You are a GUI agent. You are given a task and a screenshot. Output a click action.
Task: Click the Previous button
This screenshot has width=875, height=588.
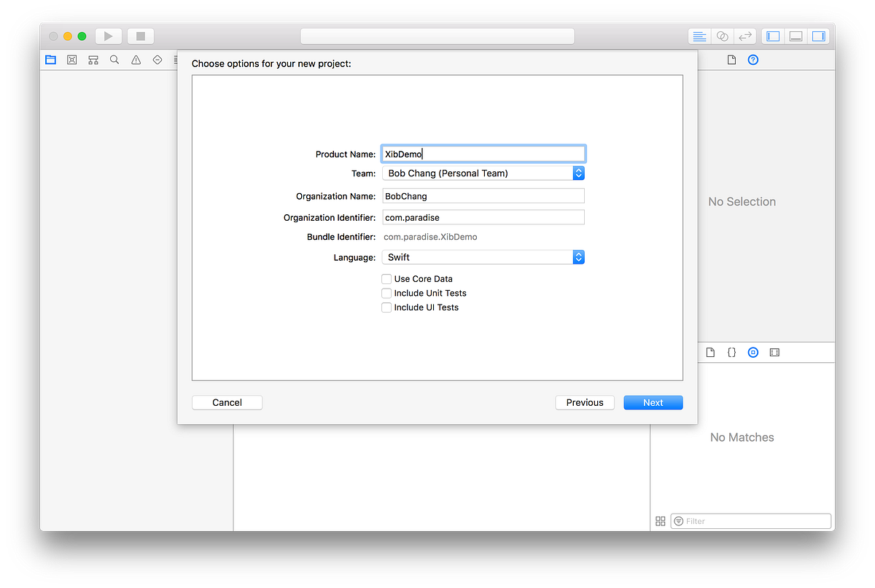(x=585, y=402)
